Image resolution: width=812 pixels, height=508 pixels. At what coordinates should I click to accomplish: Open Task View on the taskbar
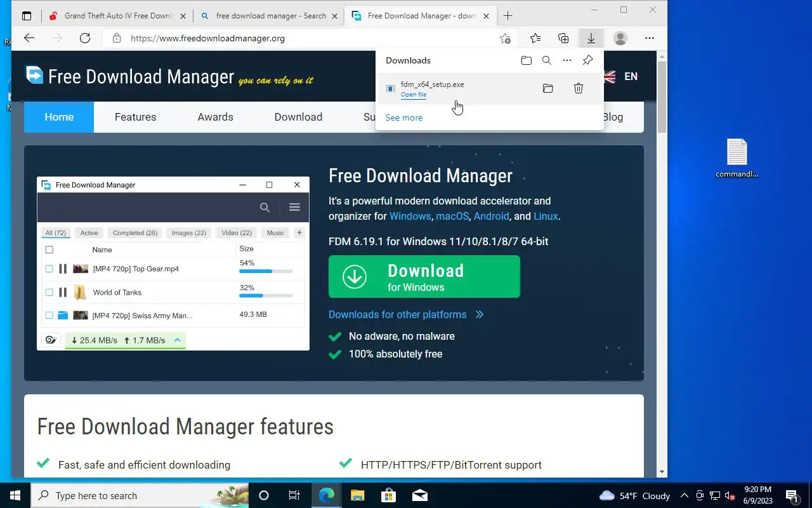click(x=294, y=495)
